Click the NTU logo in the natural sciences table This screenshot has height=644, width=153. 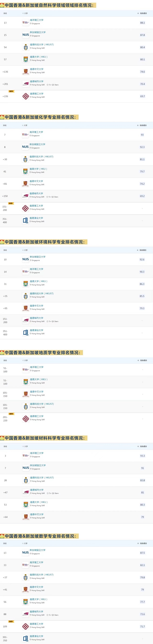click(x=25, y=23)
